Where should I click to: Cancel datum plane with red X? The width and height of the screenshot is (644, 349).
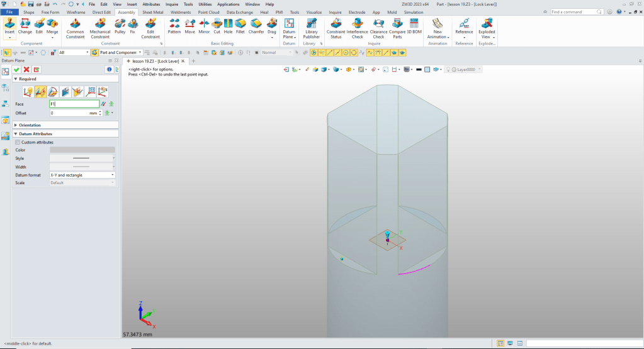point(26,69)
